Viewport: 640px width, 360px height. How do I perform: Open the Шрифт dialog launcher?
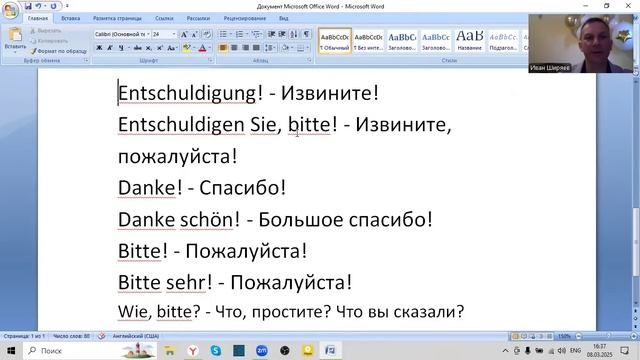pos(210,60)
